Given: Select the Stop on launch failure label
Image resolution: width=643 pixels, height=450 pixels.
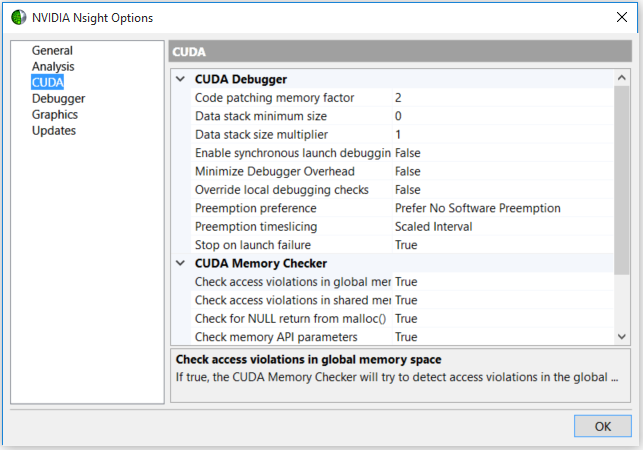Looking at the screenshot, I should tap(253, 245).
